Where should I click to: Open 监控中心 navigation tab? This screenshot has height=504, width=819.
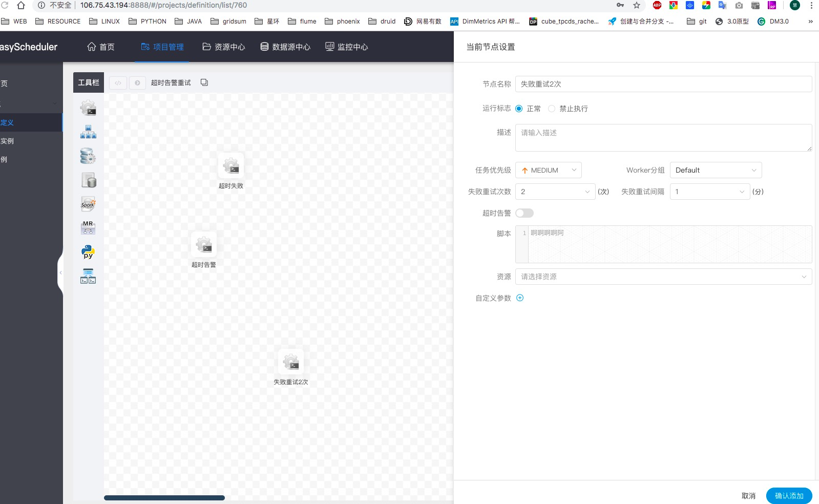347,47
